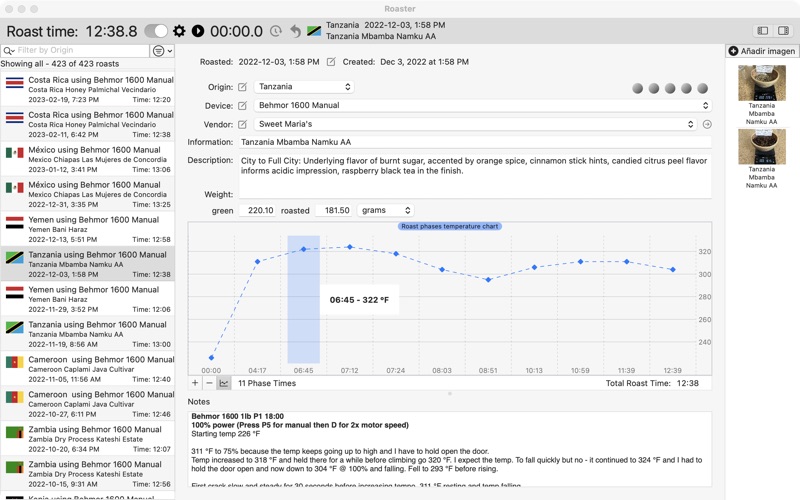800x500 pixels.
Task: Open the settings gear icon
Action: 179,31
